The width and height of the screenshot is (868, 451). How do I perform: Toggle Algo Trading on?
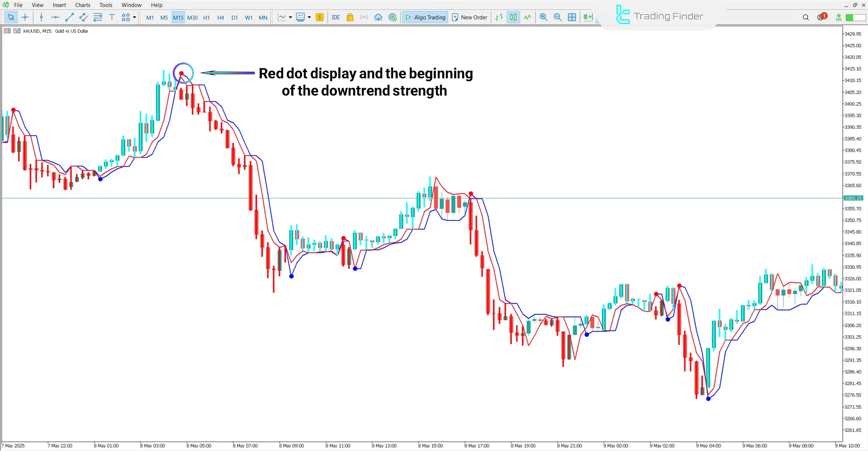(424, 17)
